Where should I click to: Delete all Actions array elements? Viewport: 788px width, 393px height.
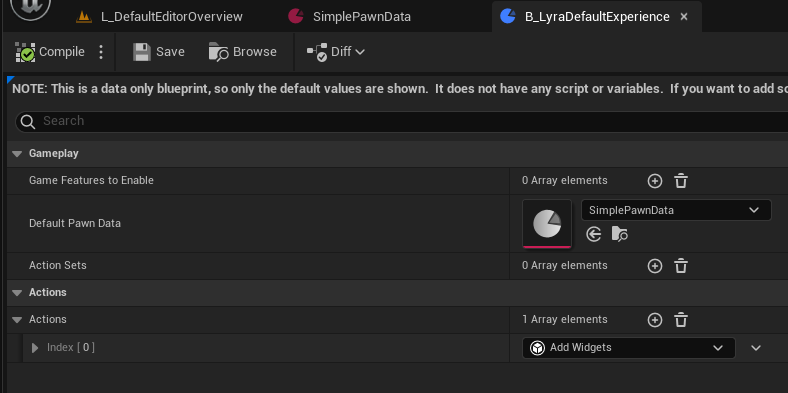(681, 320)
